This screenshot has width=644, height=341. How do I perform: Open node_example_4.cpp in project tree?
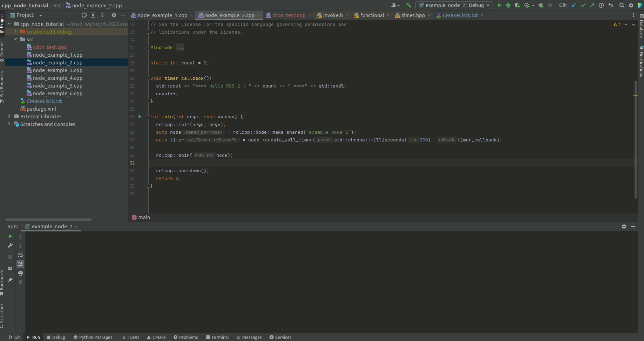(x=57, y=78)
